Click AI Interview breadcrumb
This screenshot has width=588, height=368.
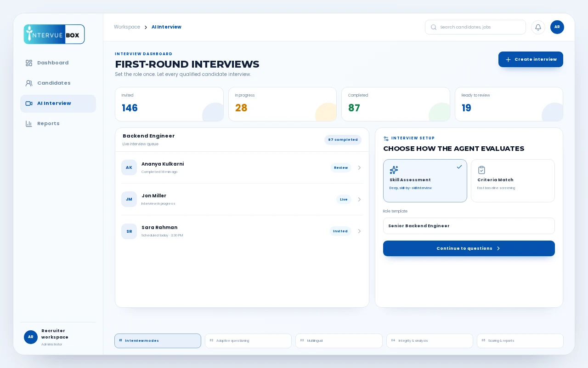pos(166,27)
